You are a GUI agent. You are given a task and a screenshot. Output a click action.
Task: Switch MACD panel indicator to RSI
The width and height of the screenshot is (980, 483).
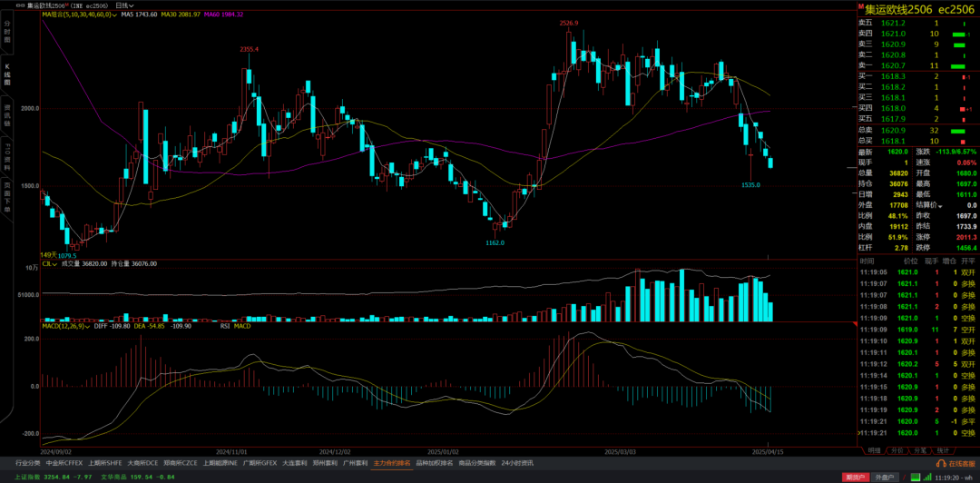tap(224, 325)
